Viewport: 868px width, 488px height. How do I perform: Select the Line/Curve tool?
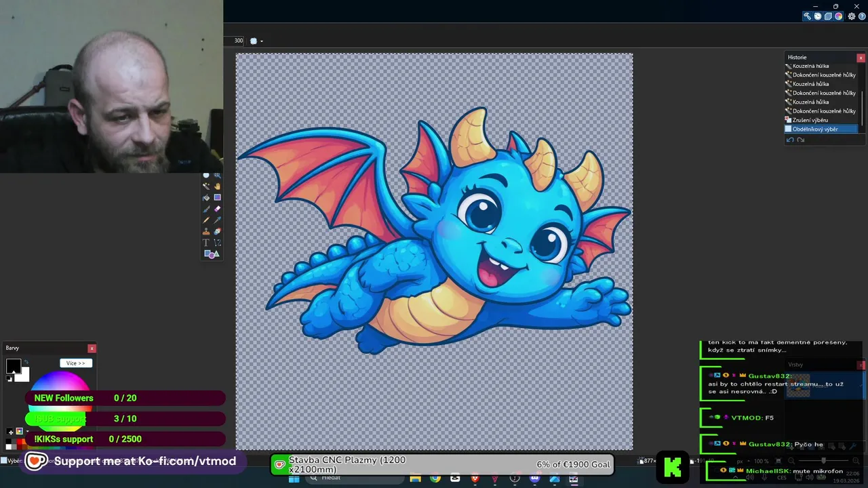coord(218,242)
